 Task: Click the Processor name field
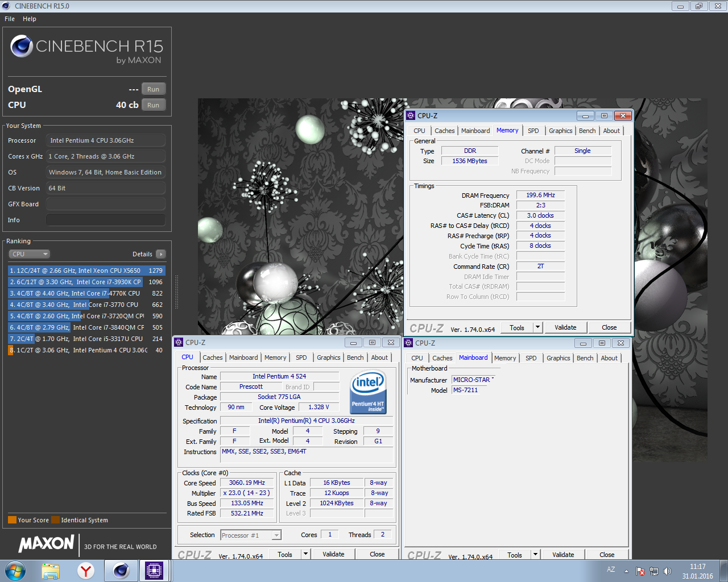click(x=106, y=140)
